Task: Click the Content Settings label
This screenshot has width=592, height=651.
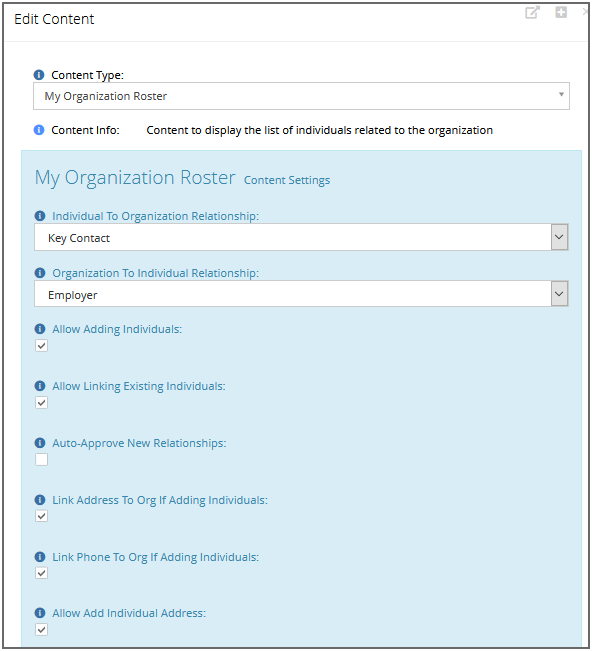Action: (287, 180)
